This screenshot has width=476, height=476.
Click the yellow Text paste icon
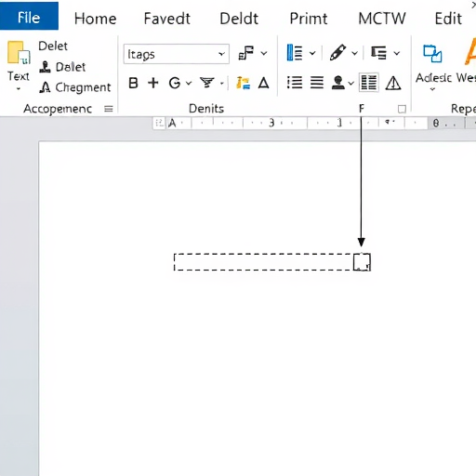[x=19, y=53]
